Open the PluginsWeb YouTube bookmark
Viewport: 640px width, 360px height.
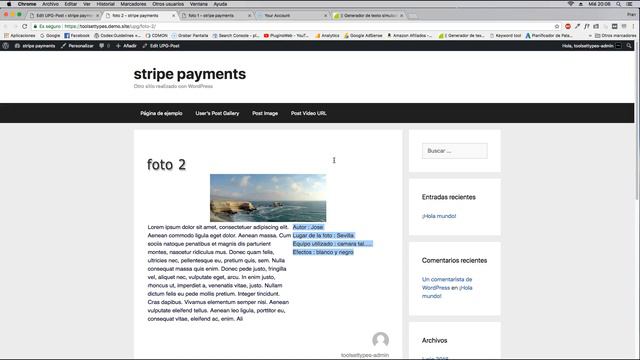(x=286, y=36)
